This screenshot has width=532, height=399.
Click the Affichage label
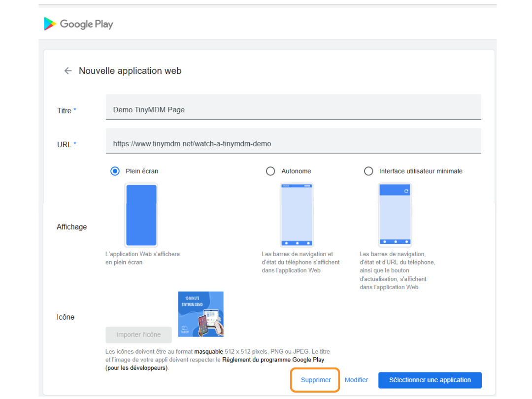[x=71, y=227]
